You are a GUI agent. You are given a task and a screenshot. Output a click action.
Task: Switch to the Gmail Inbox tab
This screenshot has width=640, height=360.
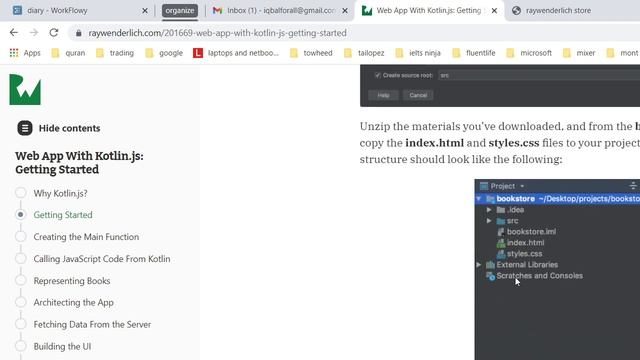(x=281, y=11)
